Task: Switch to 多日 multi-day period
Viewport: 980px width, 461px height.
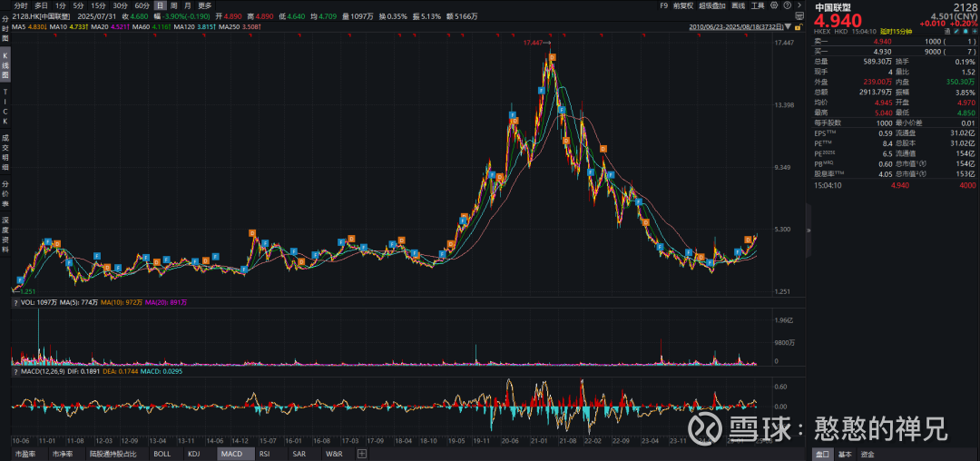Action: coord(41,5)
